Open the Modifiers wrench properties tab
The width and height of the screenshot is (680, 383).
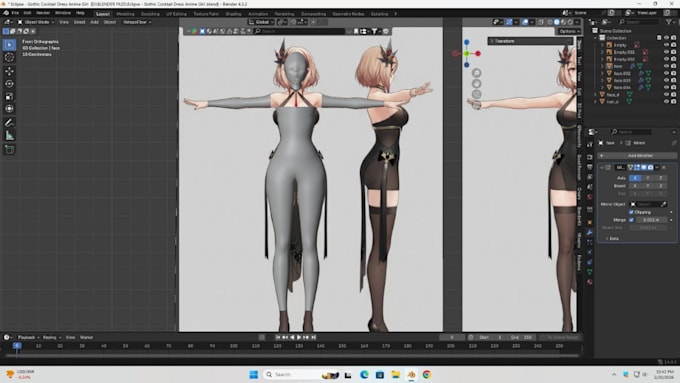point(590,232)
